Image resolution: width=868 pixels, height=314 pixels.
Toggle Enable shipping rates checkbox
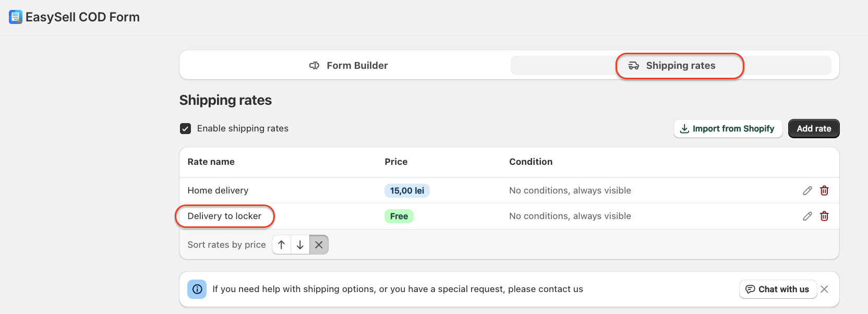click(x=186, y=129)
